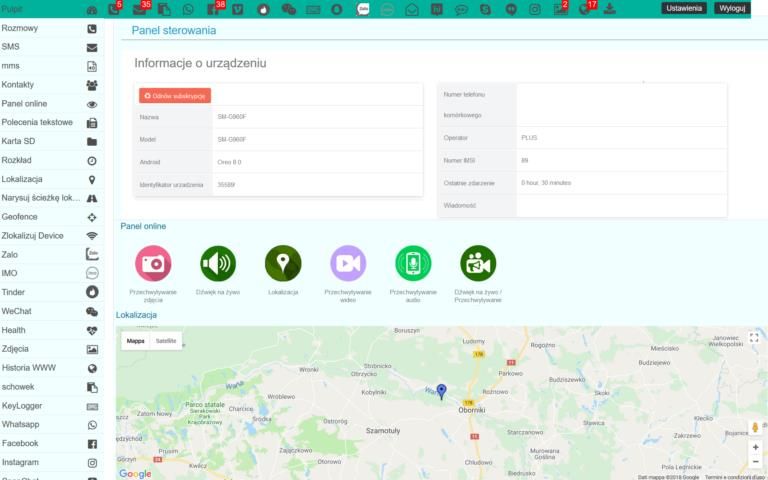
Task: Zoom out on the map with the minus button
Action: coord(755,462)
